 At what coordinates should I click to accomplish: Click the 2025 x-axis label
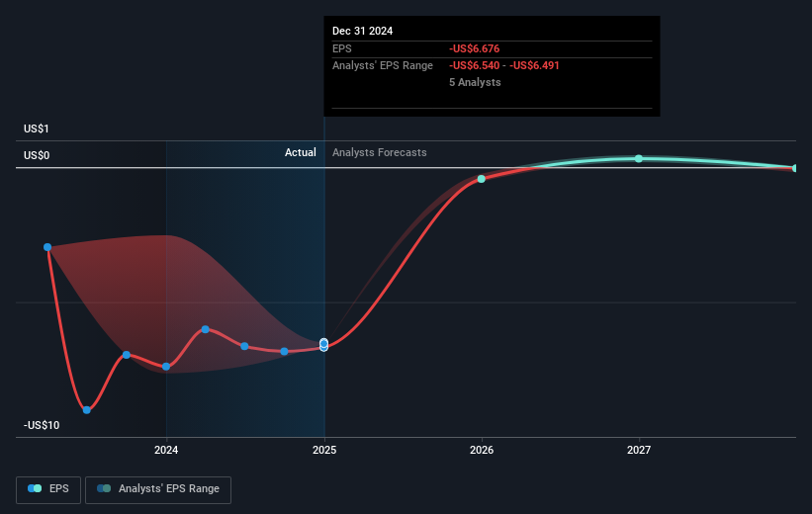click(324, 450)
